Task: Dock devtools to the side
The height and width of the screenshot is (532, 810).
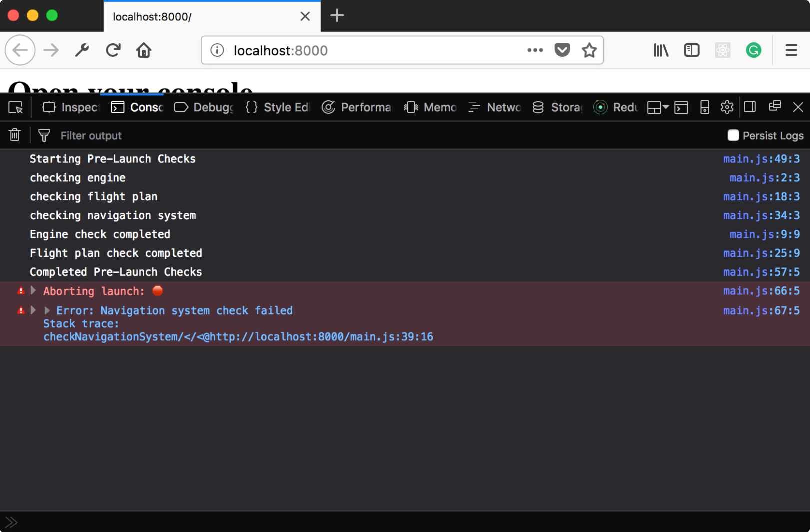Action: [750, 107]
